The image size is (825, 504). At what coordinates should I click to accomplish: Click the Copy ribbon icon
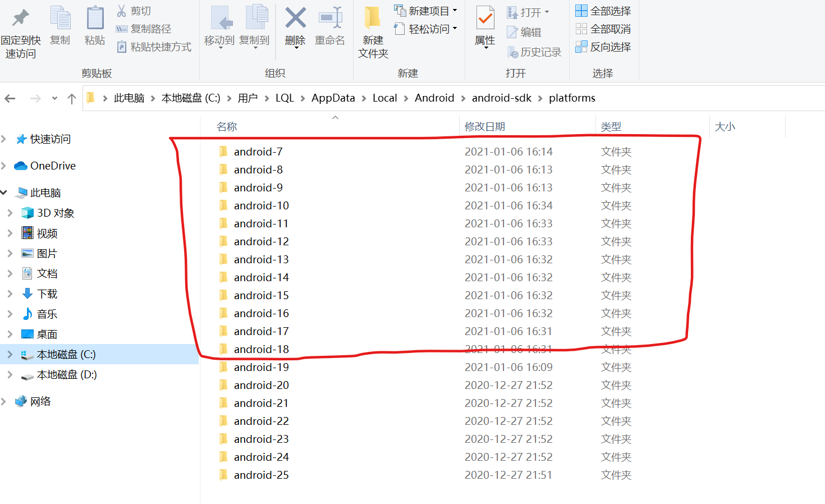60,18
